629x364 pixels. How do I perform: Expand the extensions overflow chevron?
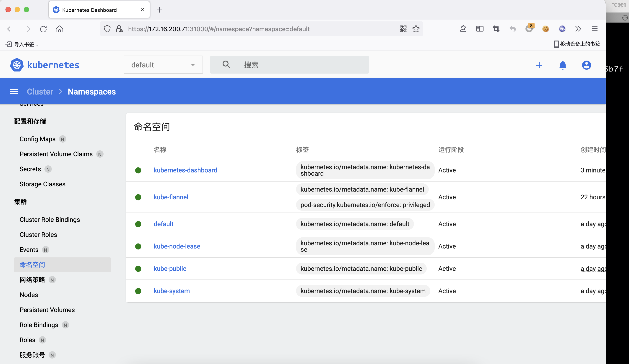(578, 29)
